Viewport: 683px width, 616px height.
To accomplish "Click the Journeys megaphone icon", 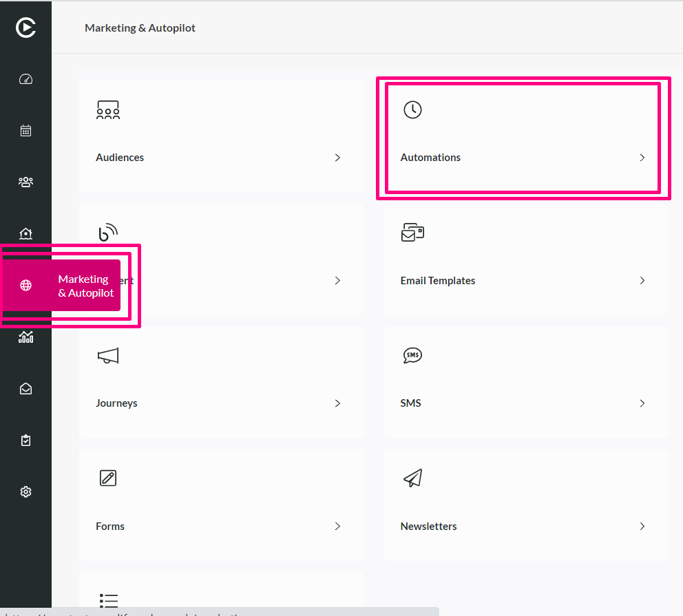I will coord(108,356).
